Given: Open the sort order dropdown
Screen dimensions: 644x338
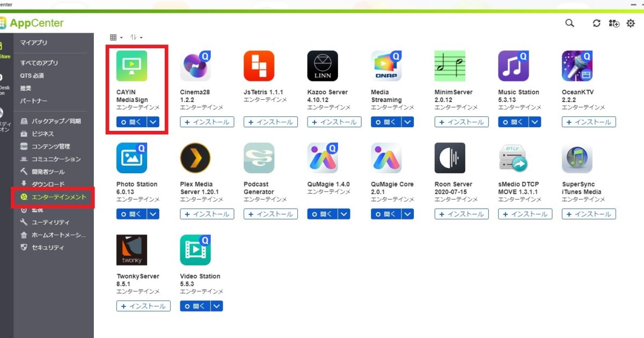Looking at the screenshot, I should [x=136, y=38].
